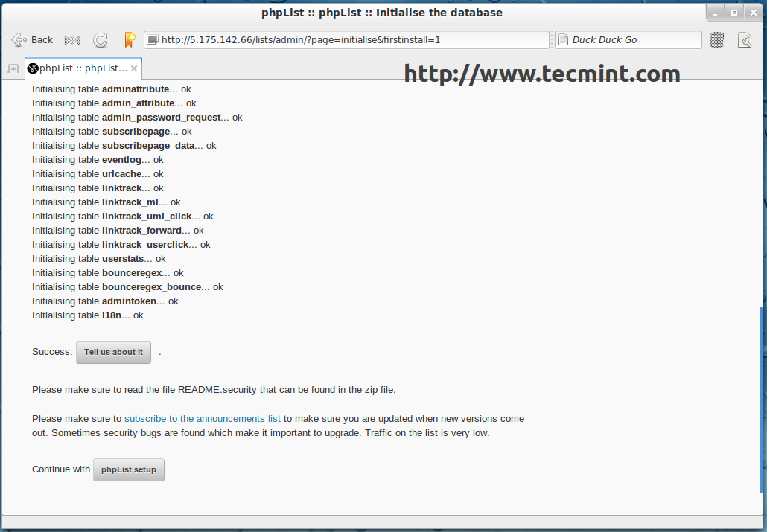Click the page tools icon at toolbar right

(745, 40)
